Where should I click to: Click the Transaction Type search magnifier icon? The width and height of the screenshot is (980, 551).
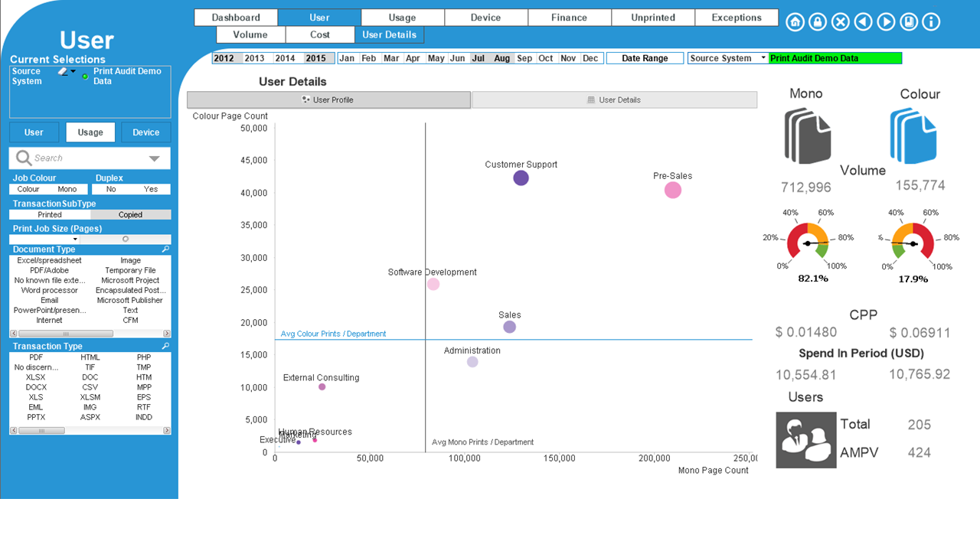click(165, 347)
